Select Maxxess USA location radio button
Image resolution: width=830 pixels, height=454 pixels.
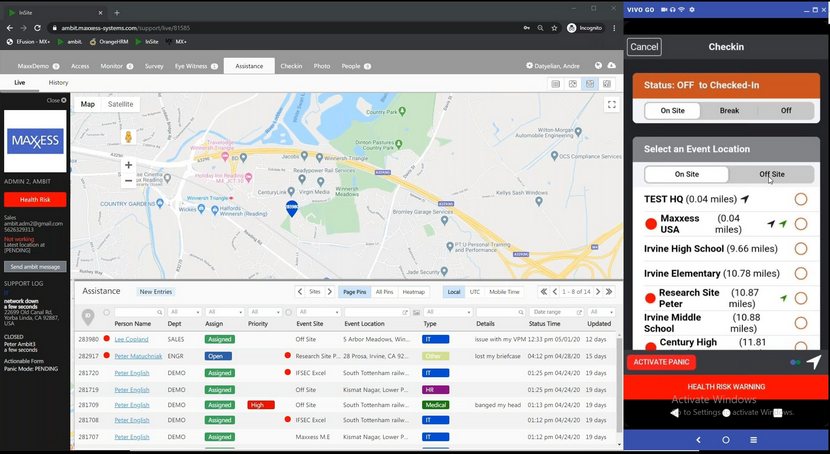point(801,224)
